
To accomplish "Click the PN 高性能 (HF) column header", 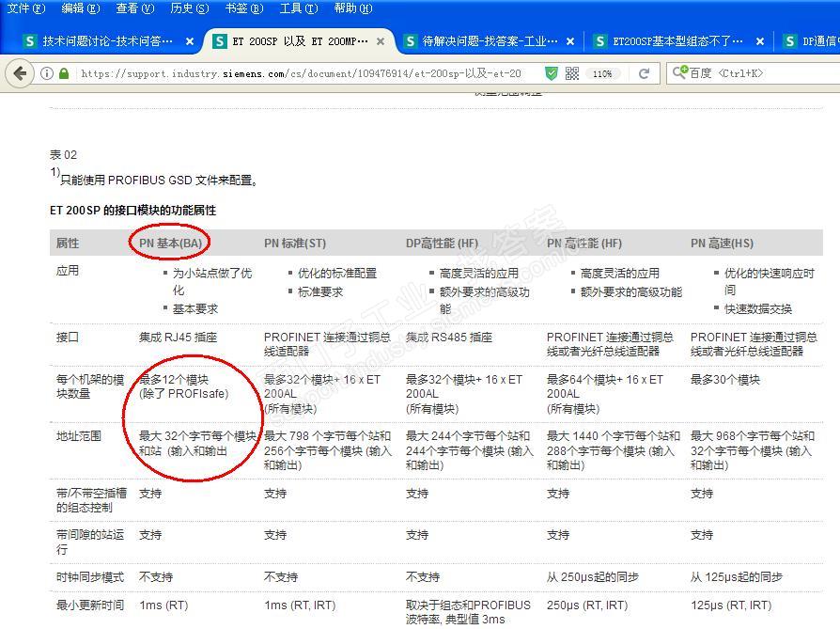I will (583, 243).
